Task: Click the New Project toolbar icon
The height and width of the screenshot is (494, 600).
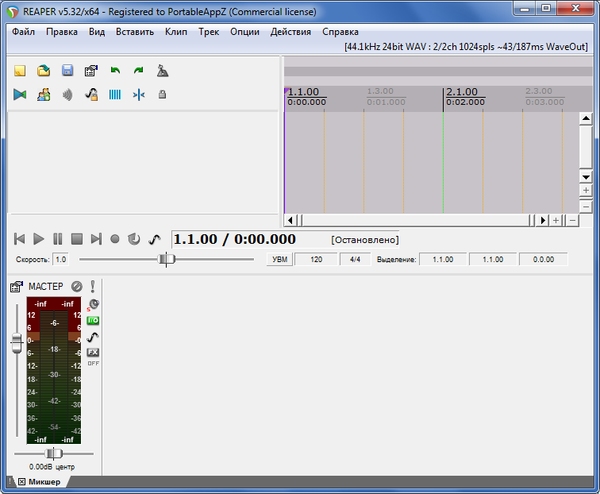Action: click(x=20, y=71)
